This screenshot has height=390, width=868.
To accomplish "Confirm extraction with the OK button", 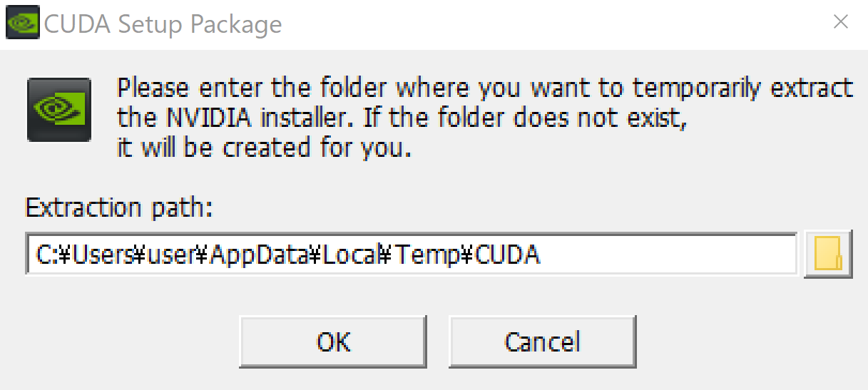I will pos(333,342).
